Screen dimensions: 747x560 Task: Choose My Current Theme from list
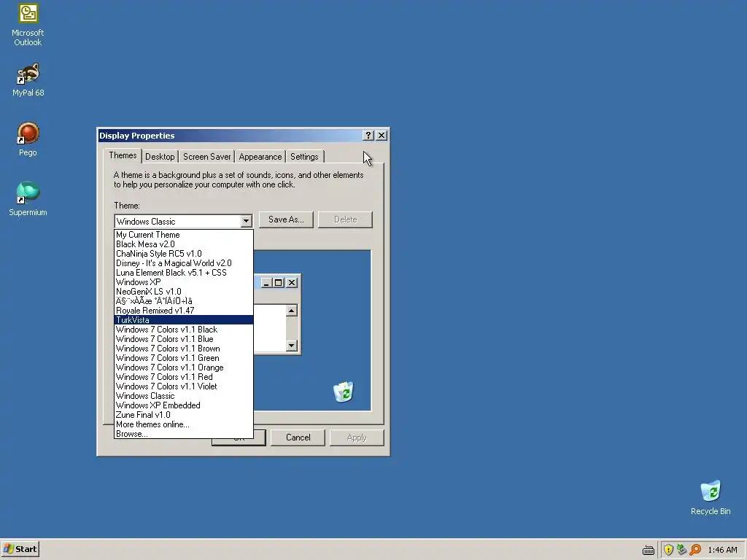[183, 235]
